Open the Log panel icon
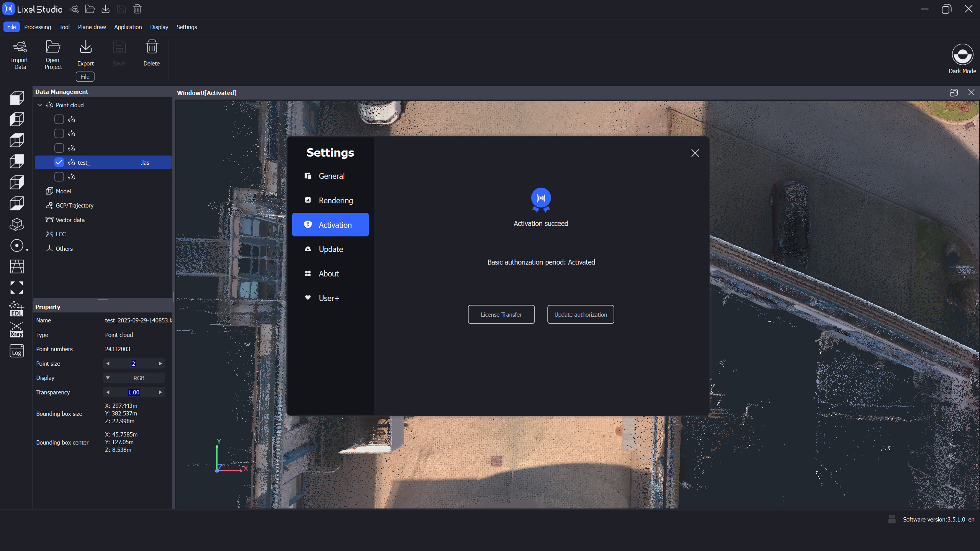Screen dimensions: 980x551 (x=16, y=351)
